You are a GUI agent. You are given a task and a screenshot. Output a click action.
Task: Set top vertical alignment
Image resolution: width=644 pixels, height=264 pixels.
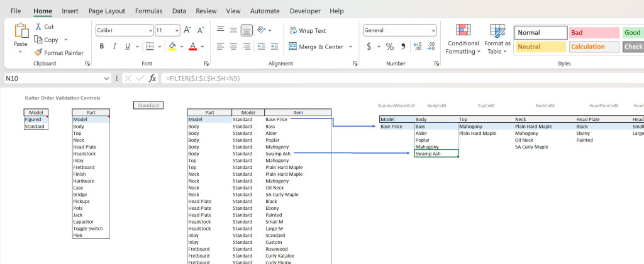[221, 30]
